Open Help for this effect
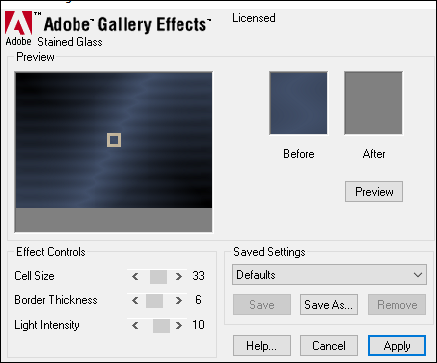 click(262, 346)
